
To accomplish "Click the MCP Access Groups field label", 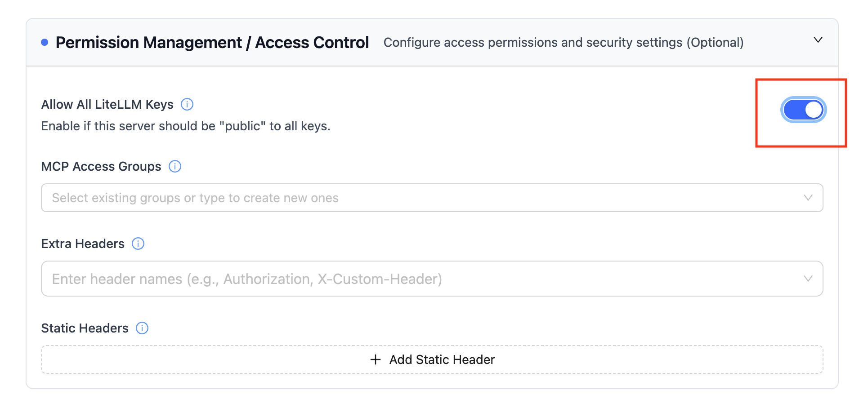I will [x=101, y=166].
